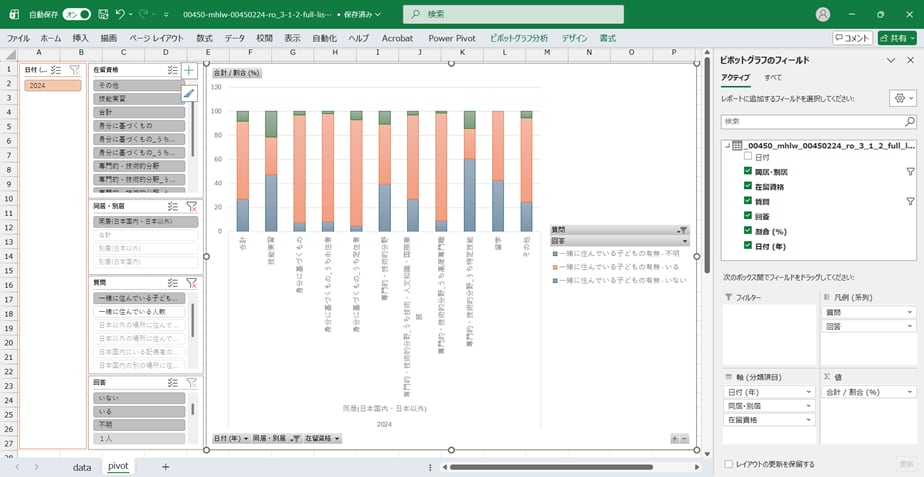Click the chart elements plus button
Screen dimensions: 924x477
click(189, 71)
